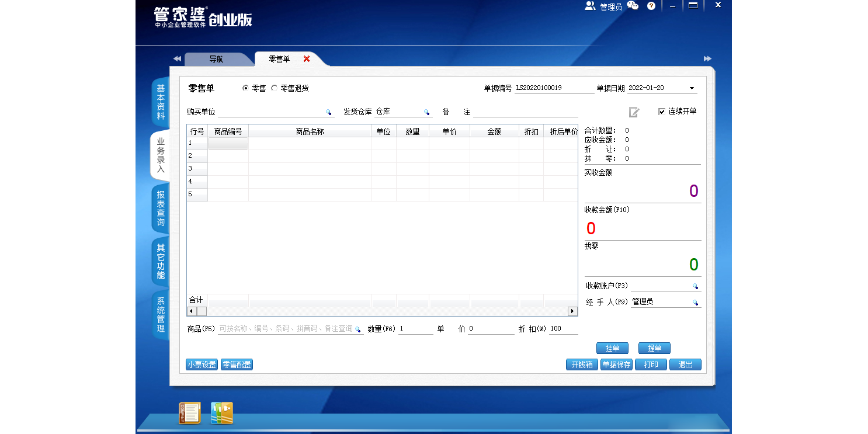Click the 购买单位 search magnifier icon

tap(329, 112)
